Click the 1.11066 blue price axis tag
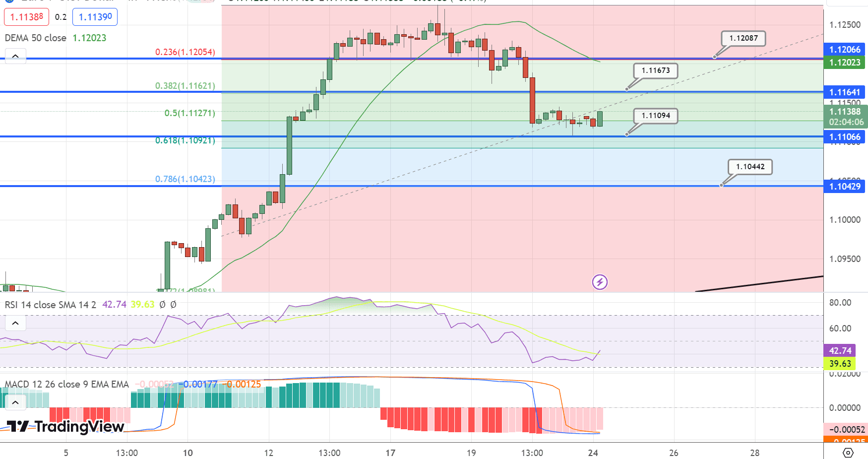The height and width of the screenshot is (459, 868). click(845, 137)
